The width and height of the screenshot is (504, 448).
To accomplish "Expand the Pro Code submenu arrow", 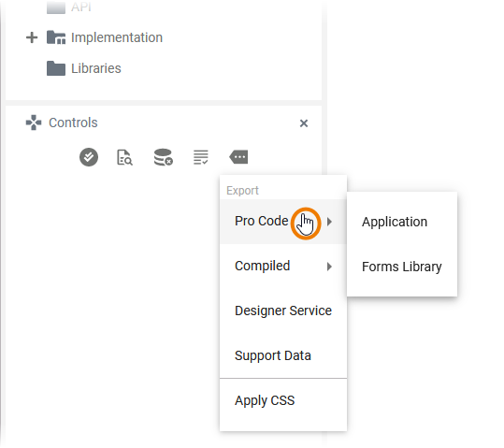I will pyautogui.click(x=329, y=222).
